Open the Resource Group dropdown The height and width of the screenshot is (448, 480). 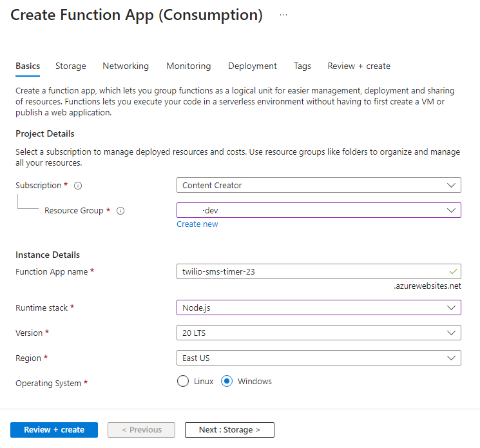(x=318, y=210)
